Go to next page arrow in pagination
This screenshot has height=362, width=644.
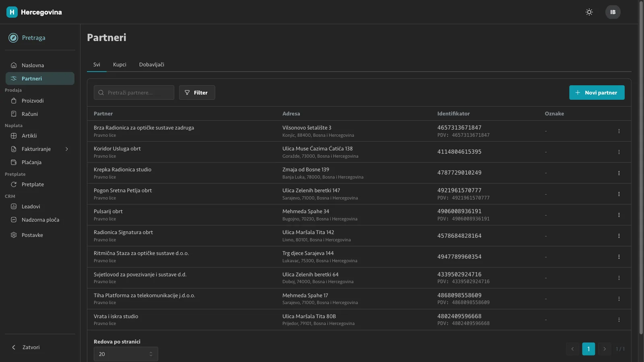[605, 349]
